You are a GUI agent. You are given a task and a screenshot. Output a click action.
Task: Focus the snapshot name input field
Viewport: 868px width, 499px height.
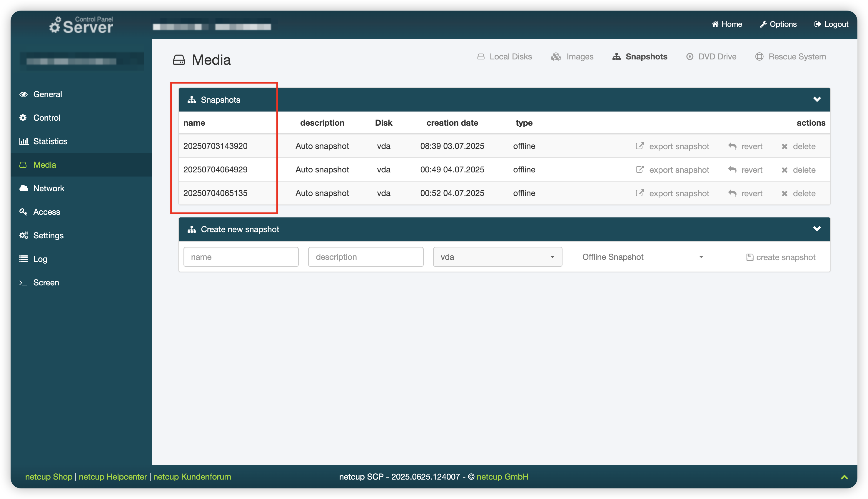point(241,257)
